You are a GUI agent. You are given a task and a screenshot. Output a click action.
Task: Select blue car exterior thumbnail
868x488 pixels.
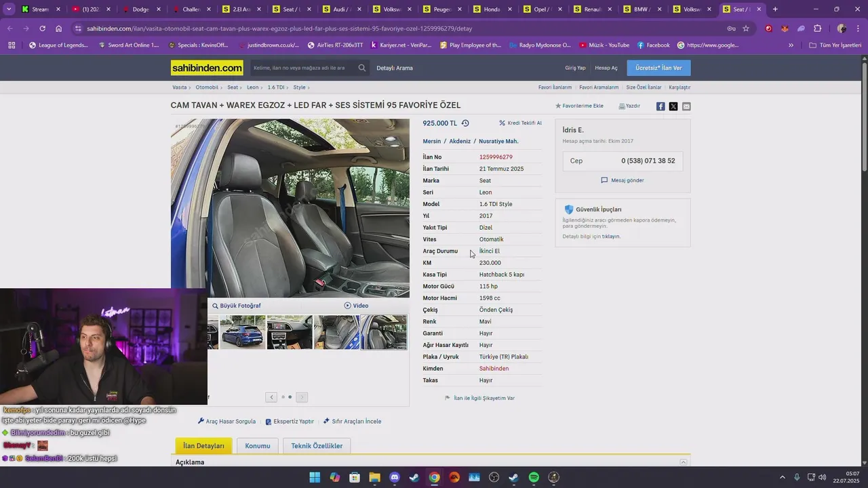[x=243, y=332]
